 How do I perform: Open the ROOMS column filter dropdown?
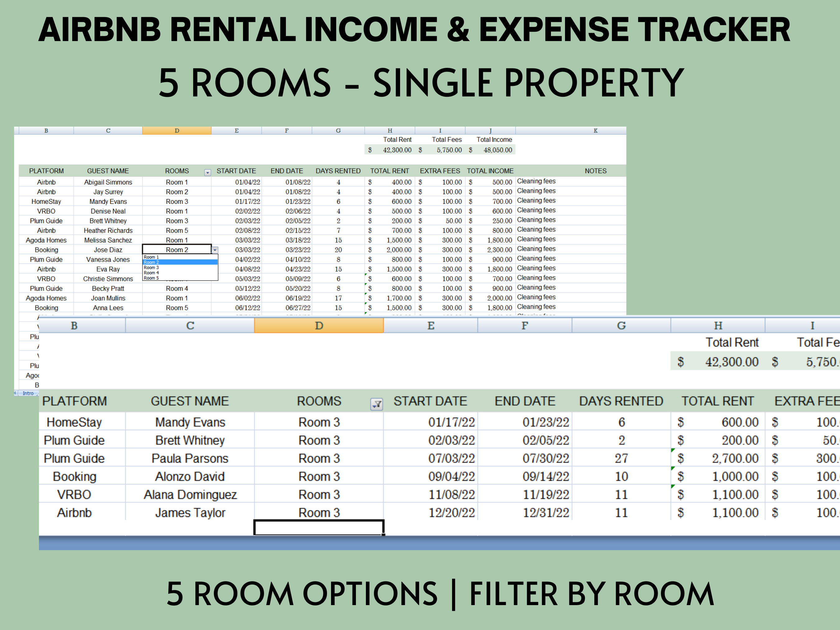[208, 173]
